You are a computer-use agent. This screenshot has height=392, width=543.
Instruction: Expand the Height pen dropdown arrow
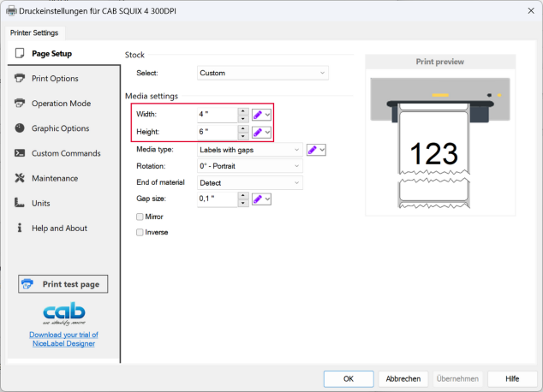tap(267, 132)
